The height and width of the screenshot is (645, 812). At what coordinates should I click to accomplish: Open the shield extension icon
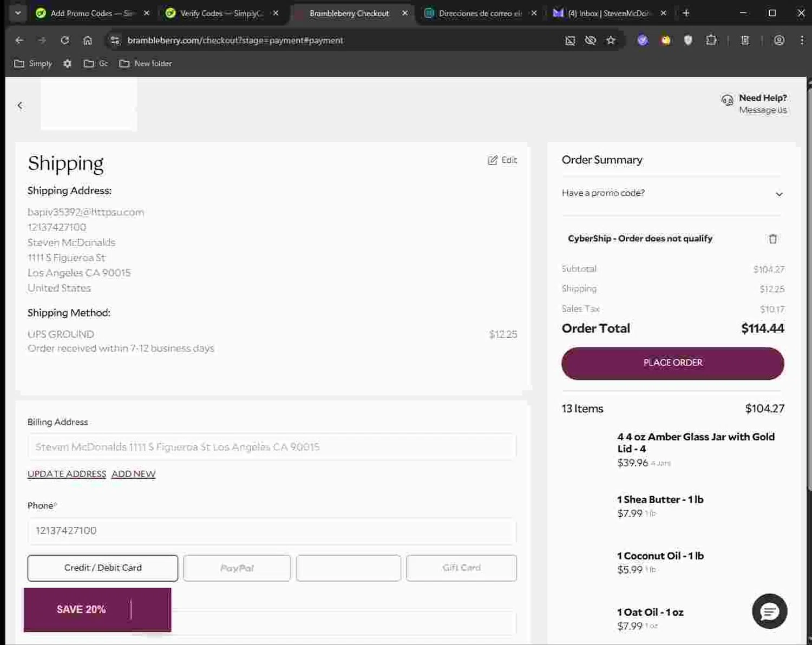click(688, 40)
